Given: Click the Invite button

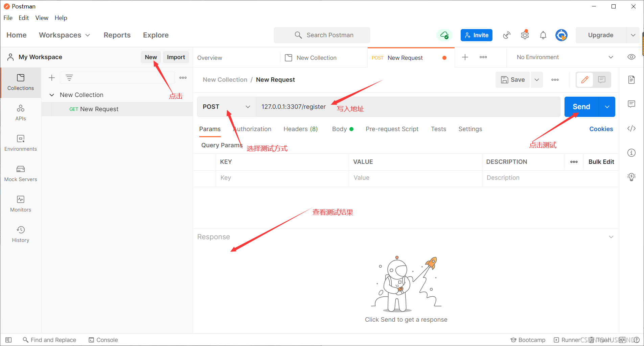Looking at the screenshot, I should [477, 35].
